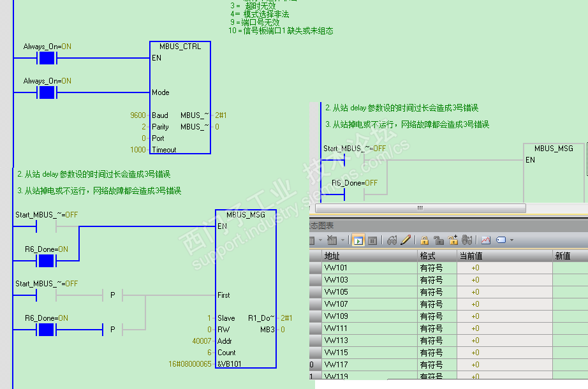This screenshot has width=588, height=389.
Task: Click the P edge contact on the First rung
Action: coord(112,295)
